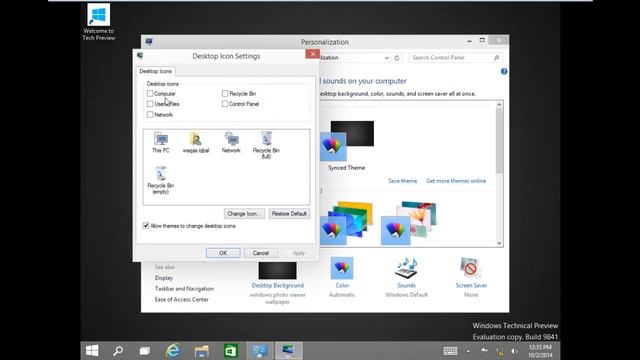Close the Desktop Icon Settings dialog
This screenshot has height=360, width=640.
tap(313, 54)
